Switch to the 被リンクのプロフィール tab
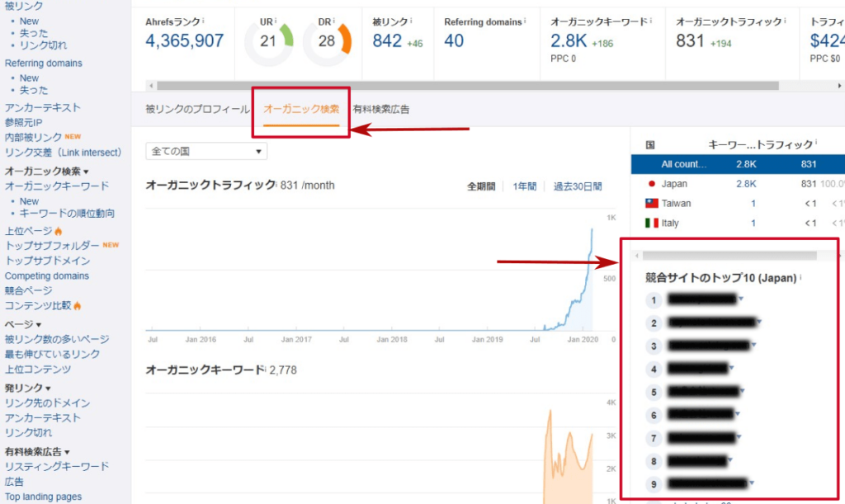 point(195,108)
